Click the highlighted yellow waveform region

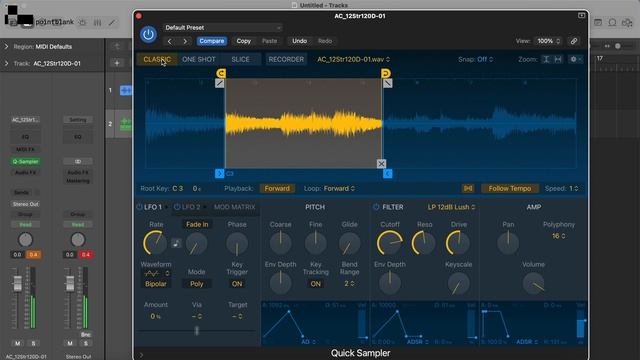pyautogui.click(x=303, y=124)
